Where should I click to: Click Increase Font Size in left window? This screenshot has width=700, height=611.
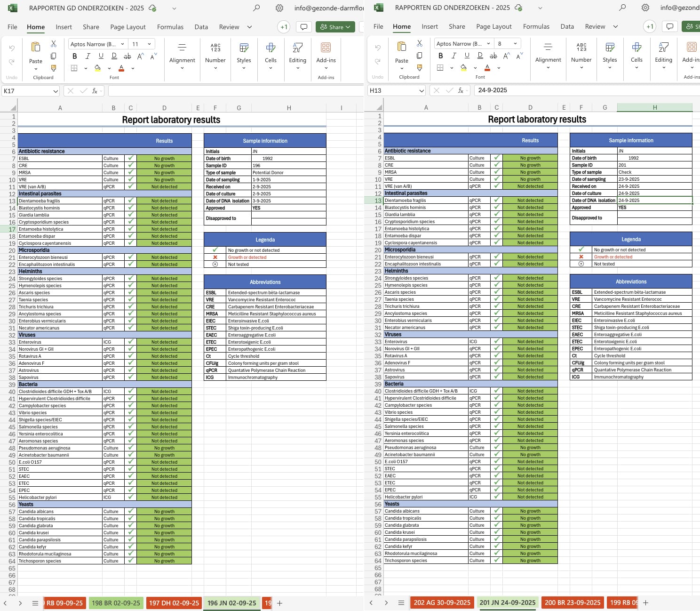coord(140,56)
